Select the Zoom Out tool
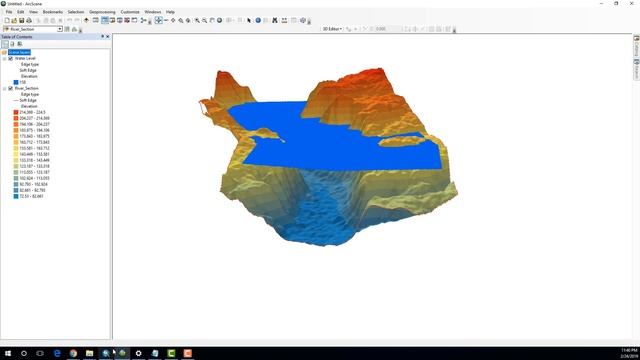 coord(204,20)
